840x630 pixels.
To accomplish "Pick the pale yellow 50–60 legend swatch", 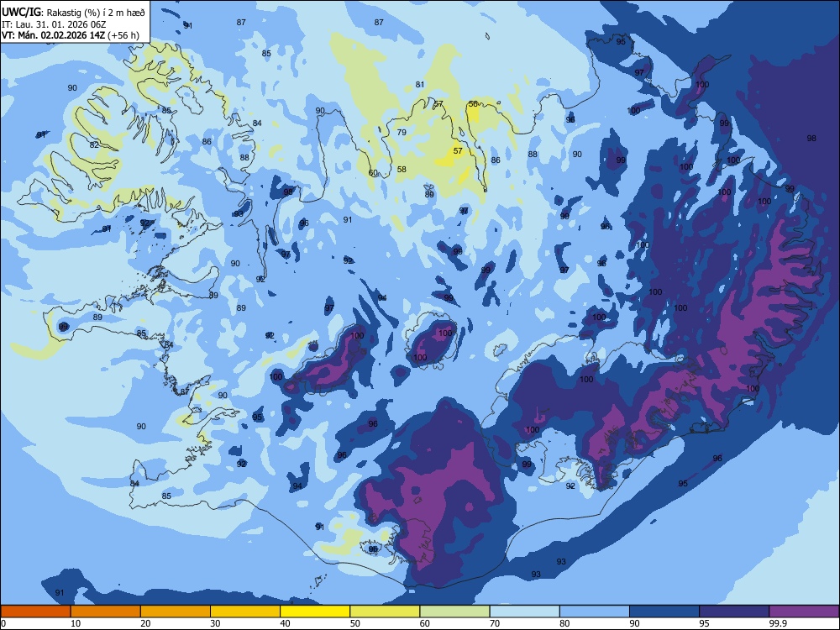I will coord(385,612).
